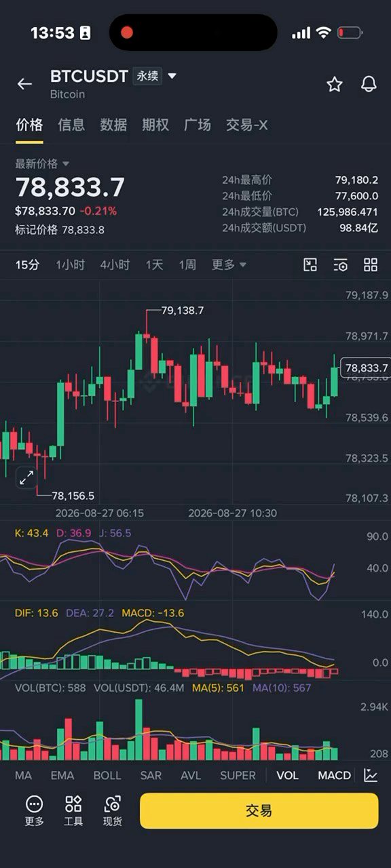Viewport: 391px width, 868px height.
Task: Tap the yellow 交易 trade button
Action: pos(259,811)
